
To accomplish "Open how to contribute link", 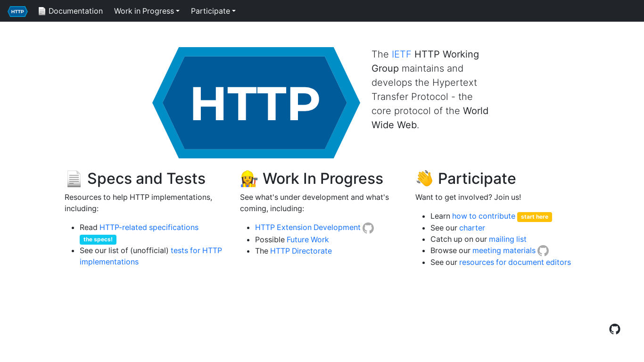I will 484,216.
